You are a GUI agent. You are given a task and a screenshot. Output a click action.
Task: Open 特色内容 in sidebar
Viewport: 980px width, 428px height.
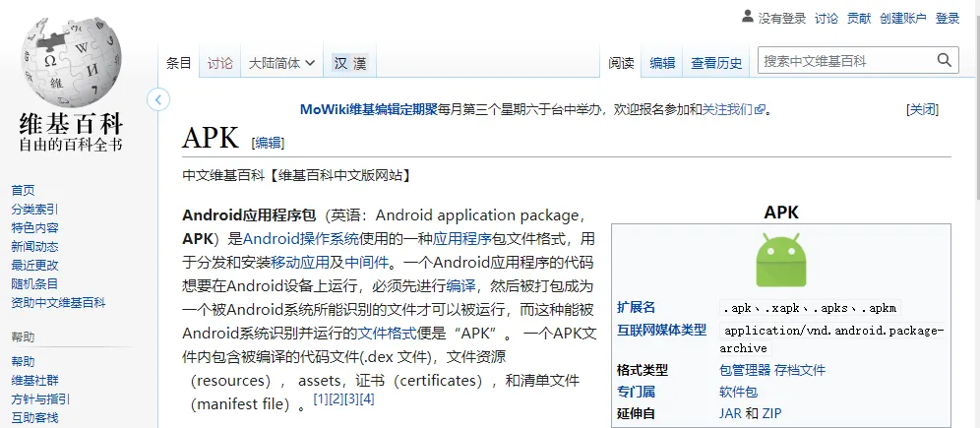click(x=34, y=228)
